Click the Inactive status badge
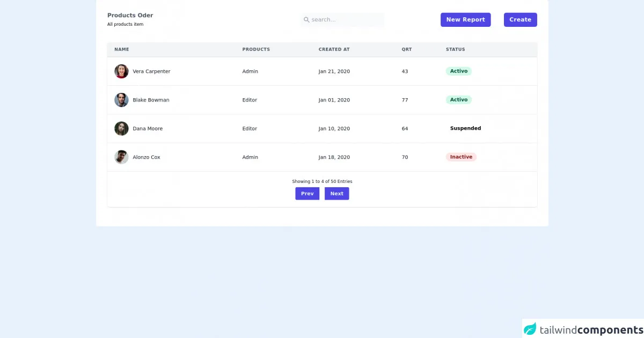 point(461,157)
